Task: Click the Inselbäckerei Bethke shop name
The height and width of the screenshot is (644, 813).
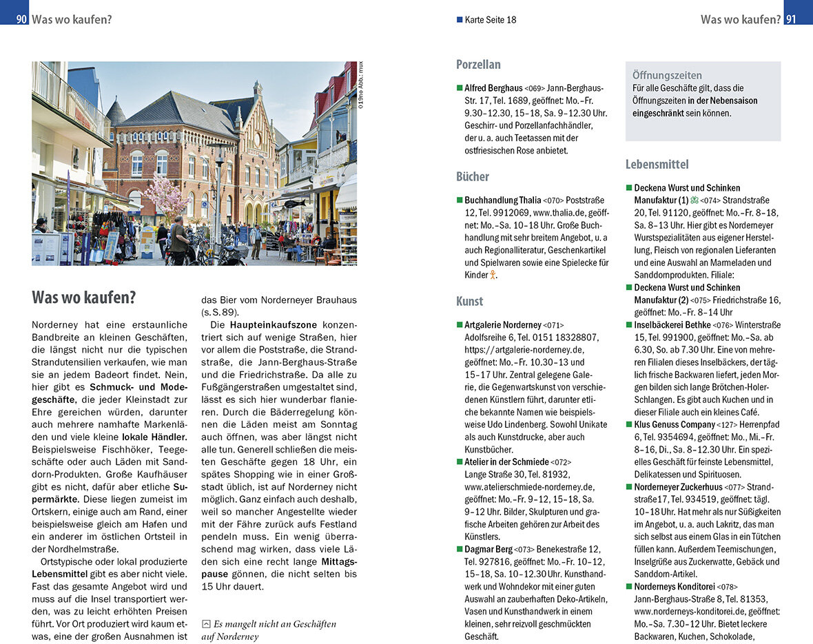Action: [672, 325]
